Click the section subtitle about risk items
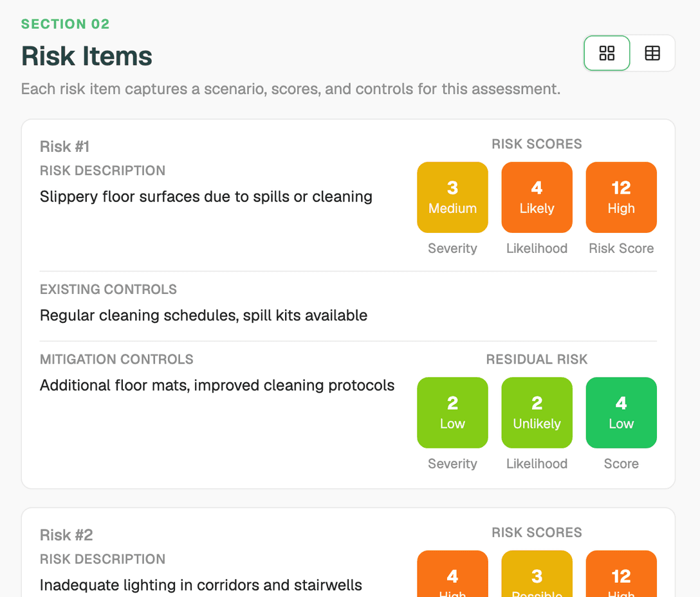This screenshot has width=700, height=597. coord(291,89)
